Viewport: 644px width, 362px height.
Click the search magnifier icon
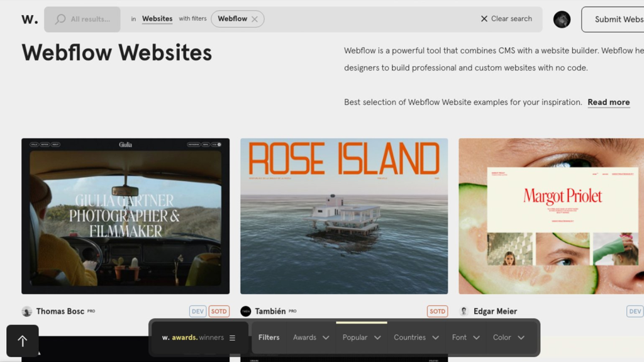coord(60,19)
